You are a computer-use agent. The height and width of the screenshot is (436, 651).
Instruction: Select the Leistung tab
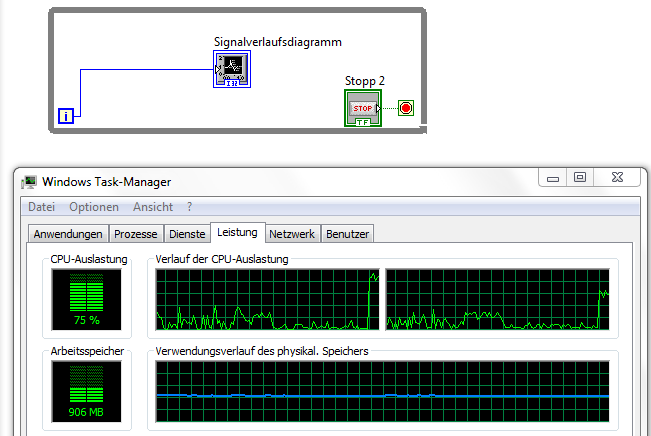(x=237, y=232)
